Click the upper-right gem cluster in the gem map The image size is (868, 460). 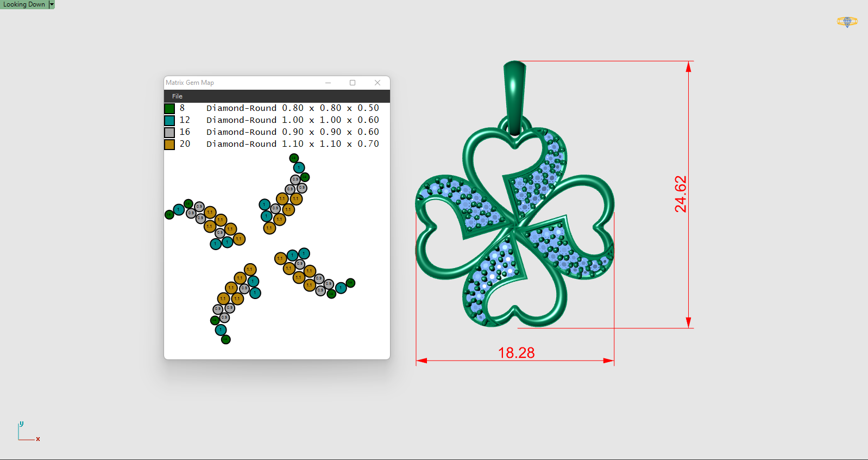click(285, 195)
